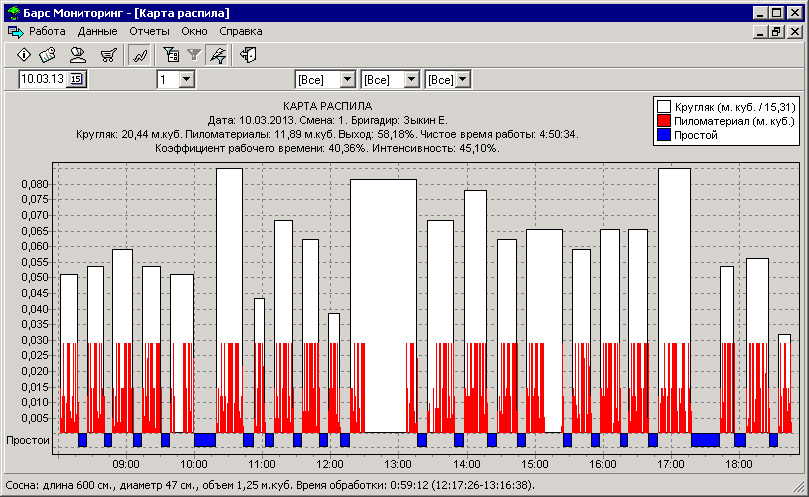
Task: Open the calendar picker beside the date
Action: [x=77, y=79]
